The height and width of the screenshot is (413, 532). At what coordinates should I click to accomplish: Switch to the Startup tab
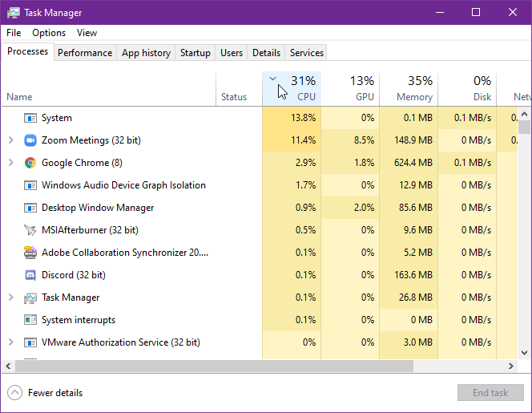195,53
